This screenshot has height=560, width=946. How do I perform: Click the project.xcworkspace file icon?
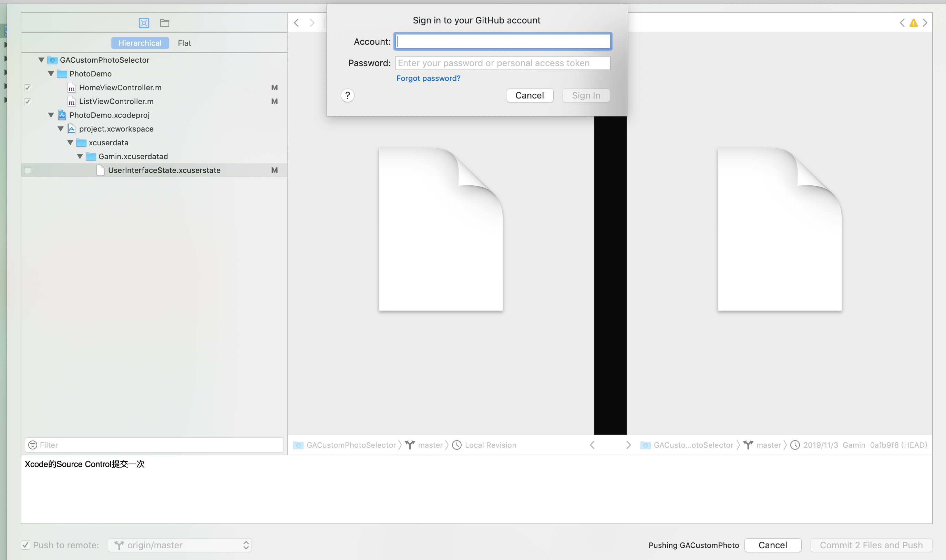[x=71, y=129]
